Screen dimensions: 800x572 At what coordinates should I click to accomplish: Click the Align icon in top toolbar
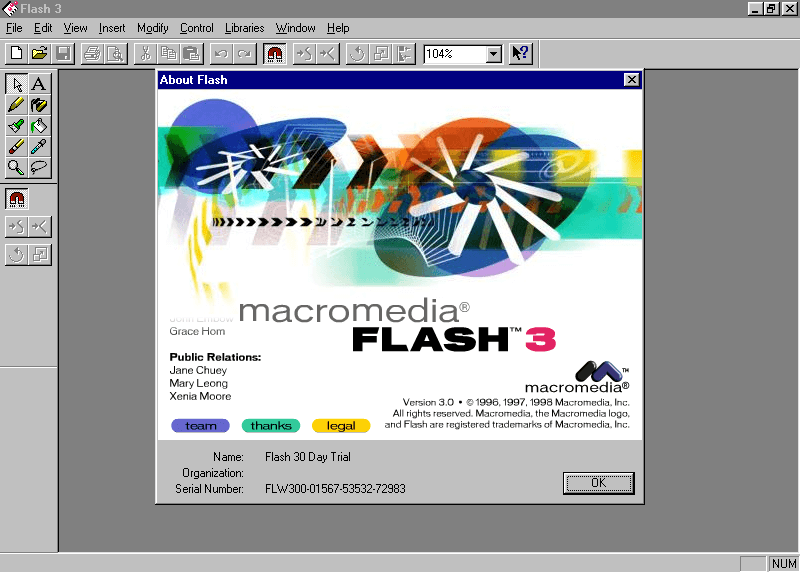[x=404, y=54]
